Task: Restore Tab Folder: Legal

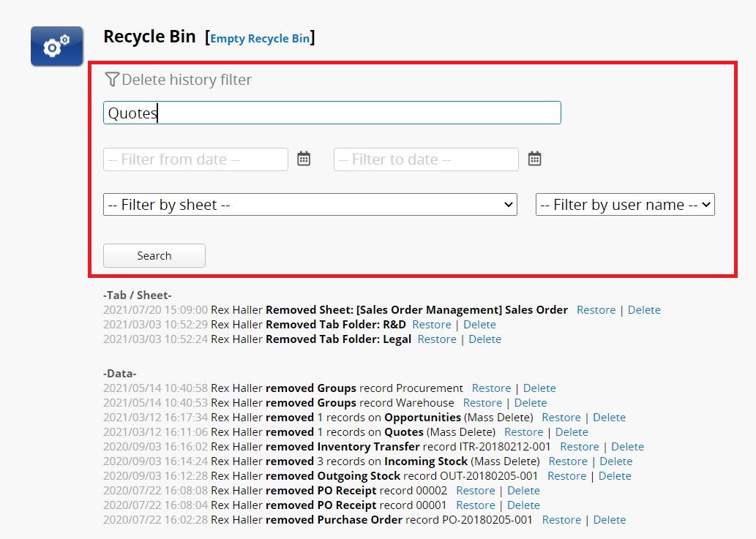Action: pos(436,339)
